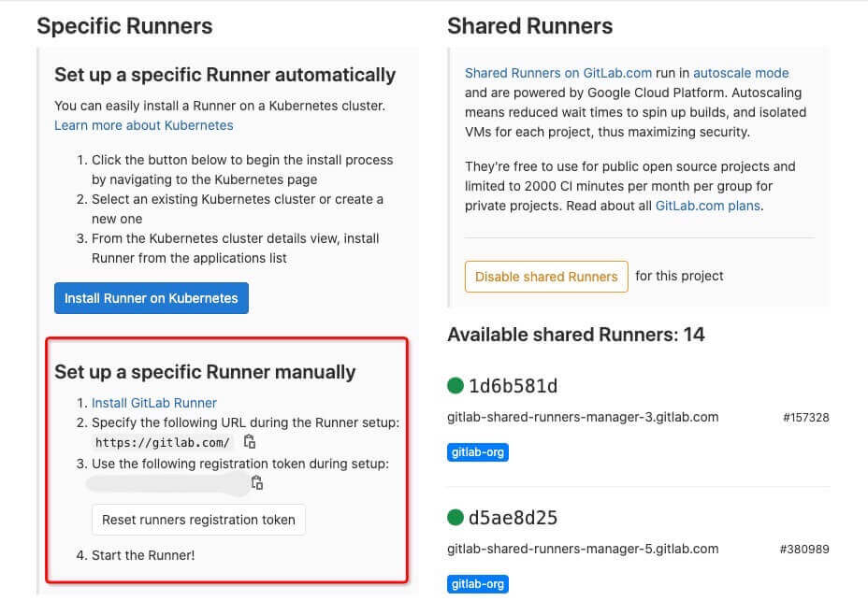Click the gitlab-org tag under runner d5ae8d25

tap(478, 584)
